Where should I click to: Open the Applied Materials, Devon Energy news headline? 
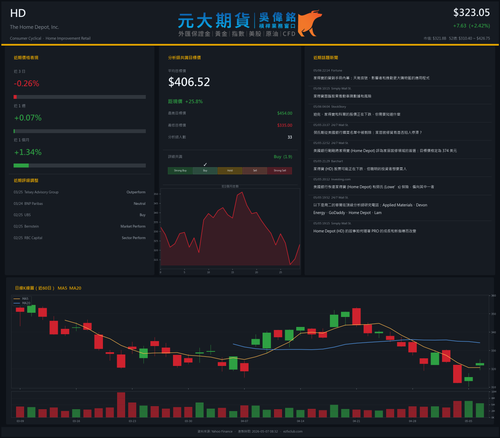point(370,209)
